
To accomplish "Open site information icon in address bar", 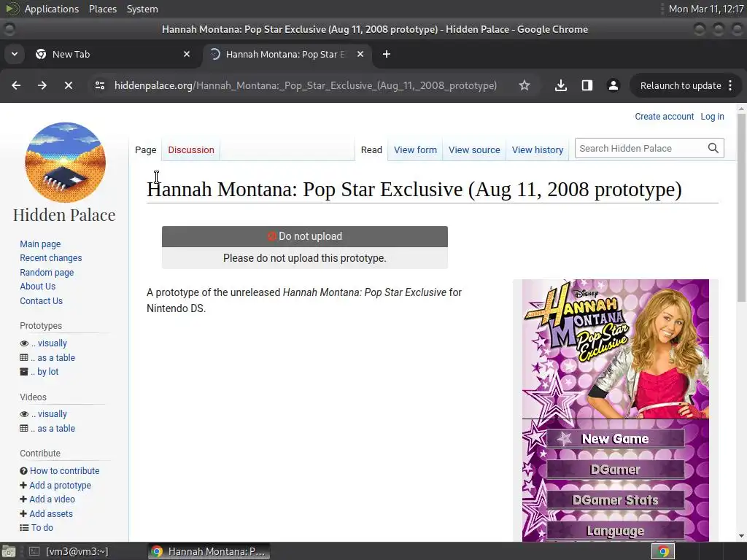I will pos(99,86).
